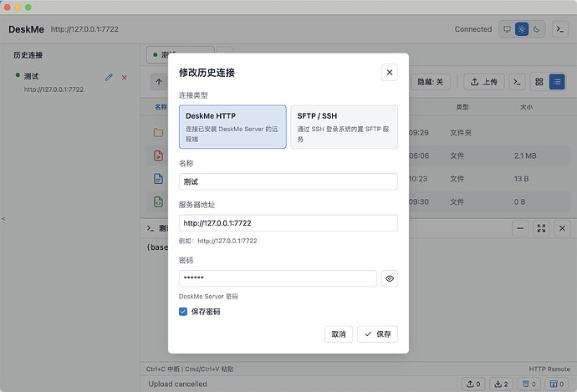Viewport: 577px width, 392px height.
Task: Switch to dark theme moon icon
Action: click(537, 29)
